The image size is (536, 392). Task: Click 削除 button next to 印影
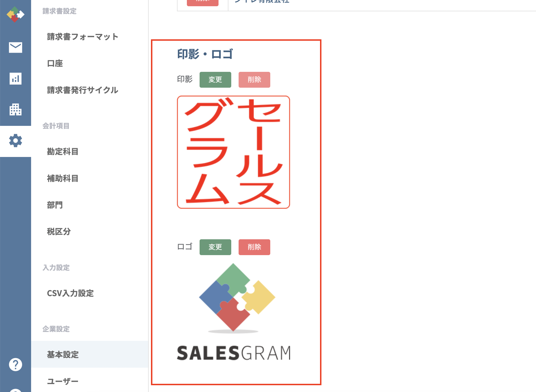pos(254,80)
